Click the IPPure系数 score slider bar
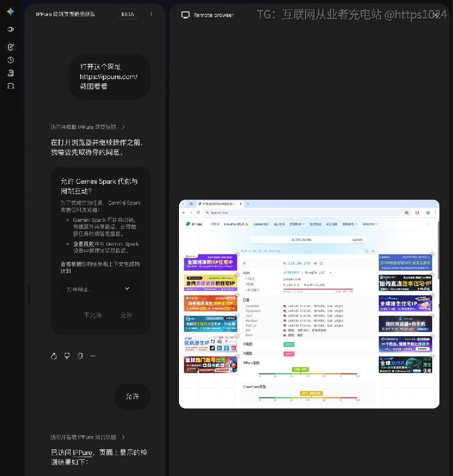This screenshot has width=453, height=476. [308, 374]
